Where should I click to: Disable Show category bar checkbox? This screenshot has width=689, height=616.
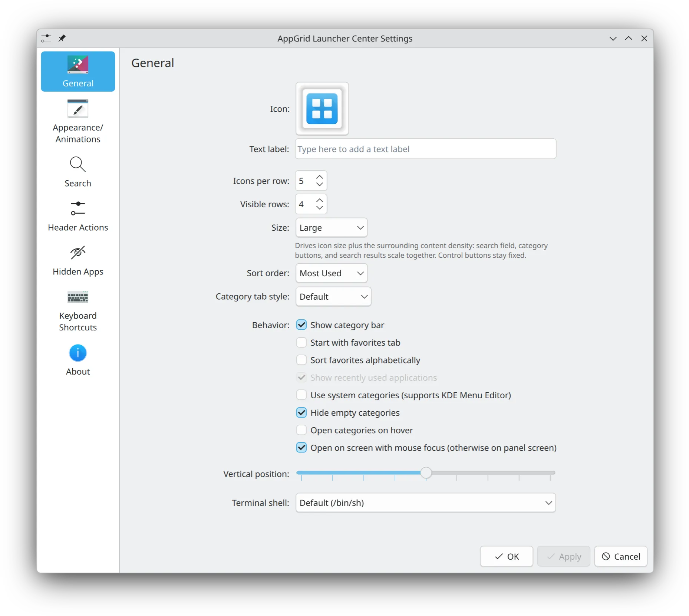301,325
